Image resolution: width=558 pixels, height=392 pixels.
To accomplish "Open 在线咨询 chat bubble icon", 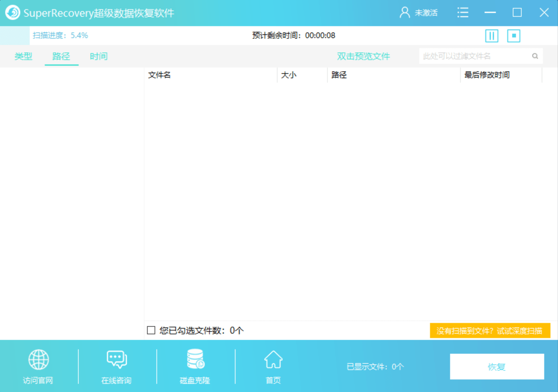I will 117,360.
